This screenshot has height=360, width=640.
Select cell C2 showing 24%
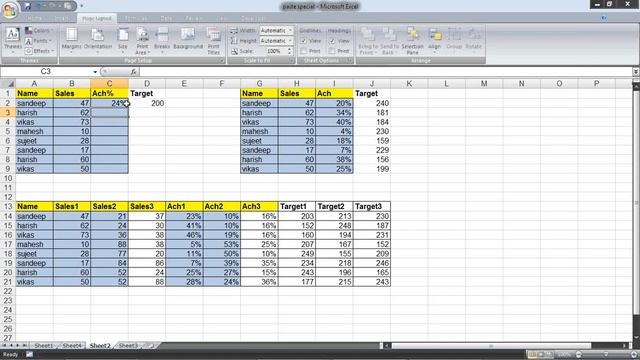109,103
